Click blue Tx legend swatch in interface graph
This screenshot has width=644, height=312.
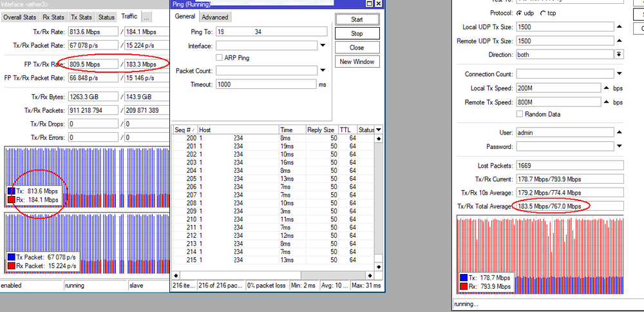(12, 191)
